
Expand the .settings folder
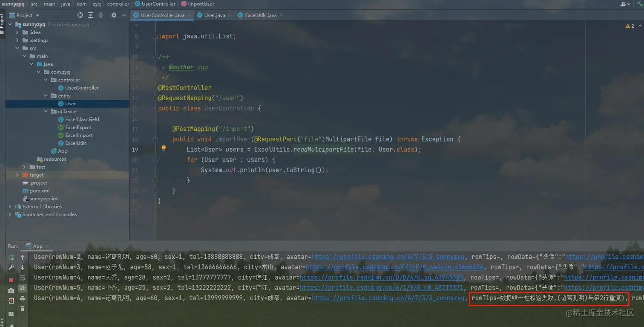point(17,40)
